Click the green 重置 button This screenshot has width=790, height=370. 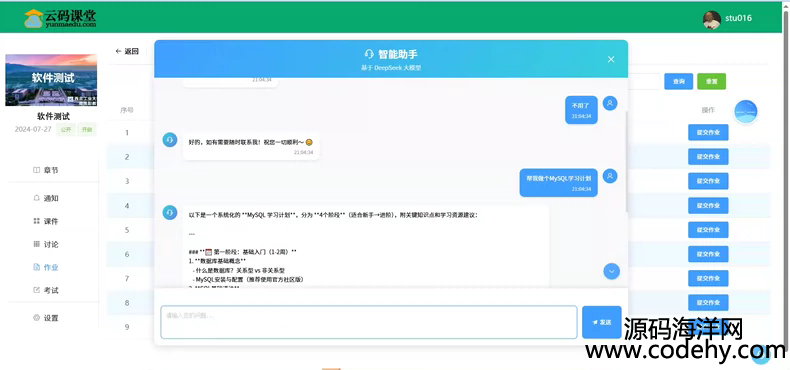pyautogui.click(x=711, y=81)
